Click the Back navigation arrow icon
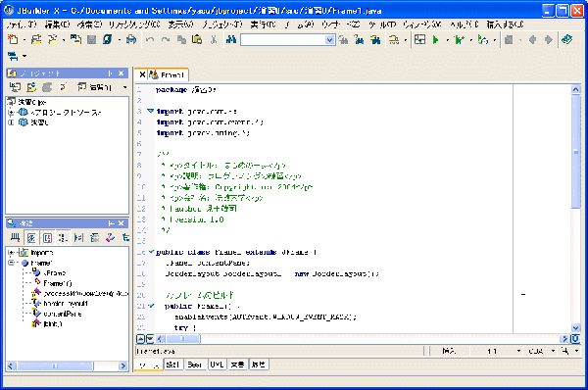Screen dimensions: 588x390 pos(532,39)
